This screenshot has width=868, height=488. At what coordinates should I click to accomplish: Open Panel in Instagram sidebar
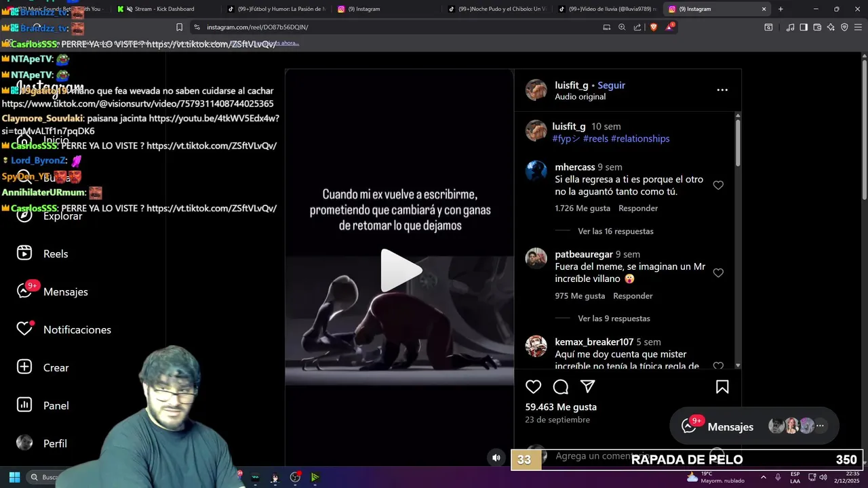[56, 405]
